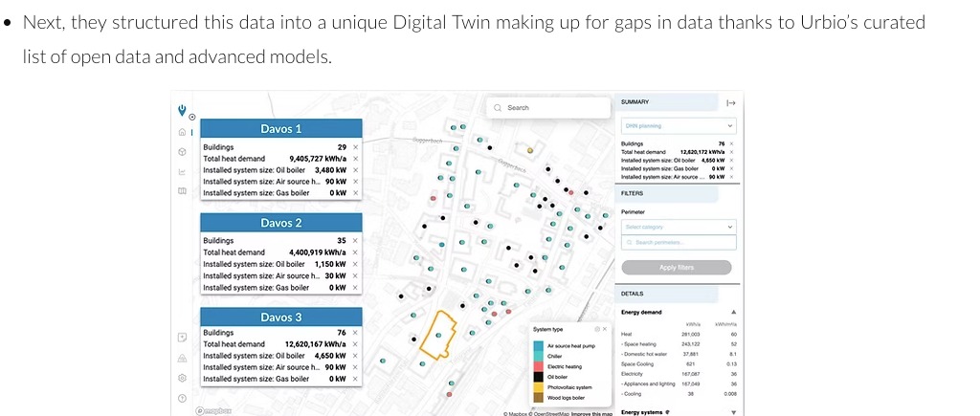Open the chart analytics sidebar icon
Screen dimensions: 980x416
click(x=181, y=172)
